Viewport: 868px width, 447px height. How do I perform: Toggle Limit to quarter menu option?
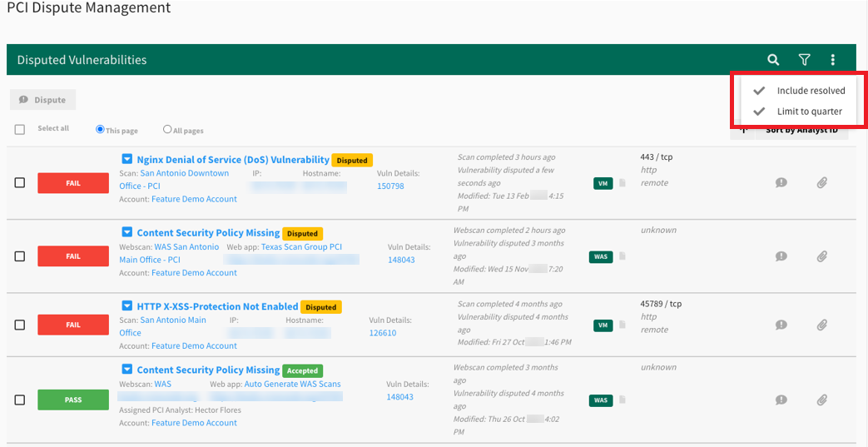pos(809,112)
